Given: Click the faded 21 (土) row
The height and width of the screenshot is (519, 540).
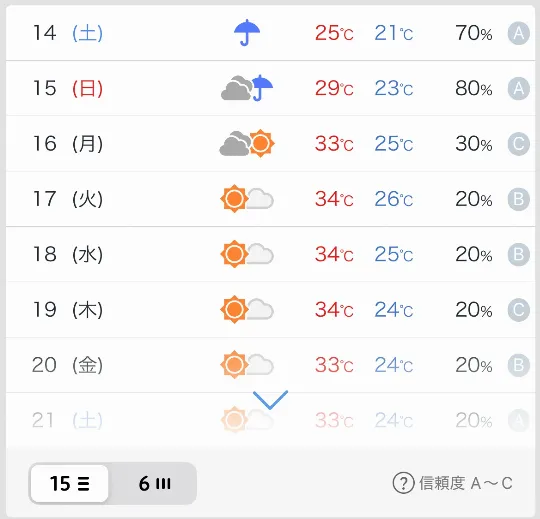Looking at the screenshot, I should point(270,420).
